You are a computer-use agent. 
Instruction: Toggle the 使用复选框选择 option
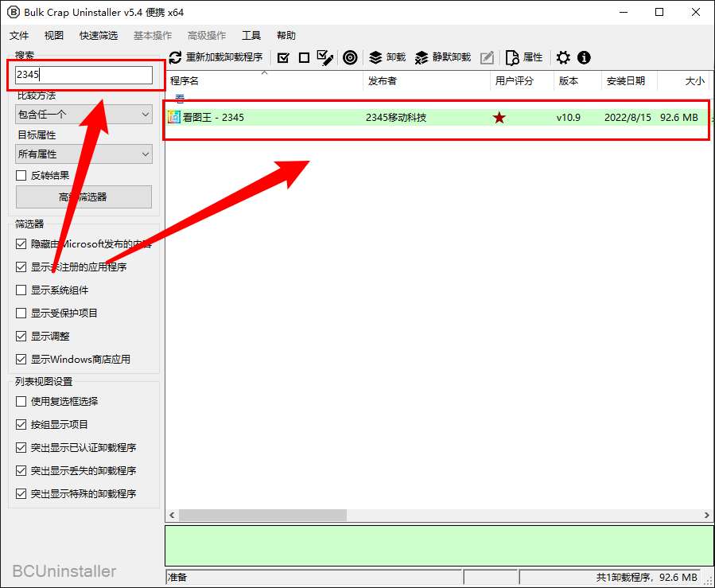[19, 401]
